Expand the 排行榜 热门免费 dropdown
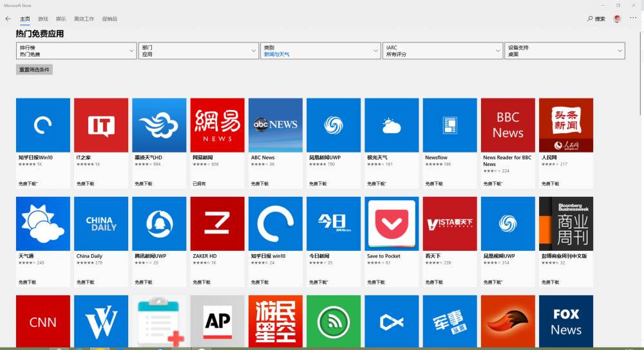 click(77, 51)
